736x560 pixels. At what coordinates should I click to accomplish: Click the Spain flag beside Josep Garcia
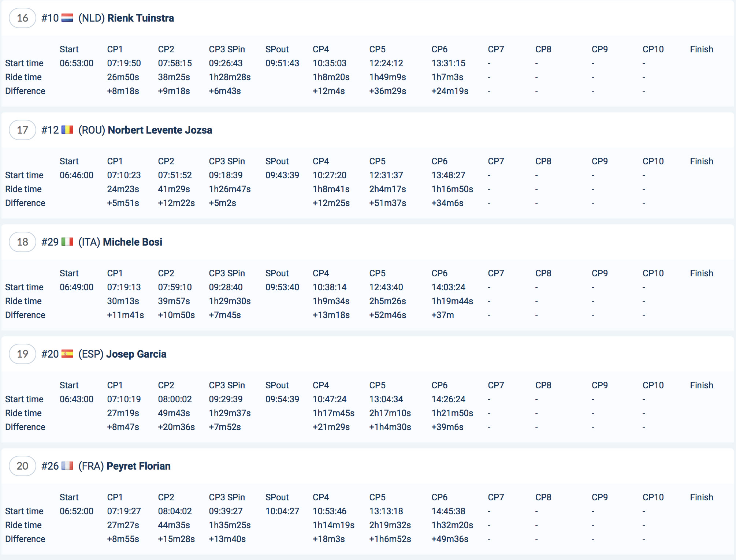[67, 354]
